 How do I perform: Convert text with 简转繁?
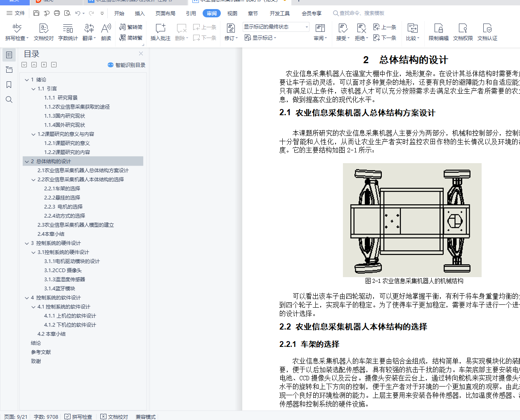click(x=131, y=38)
